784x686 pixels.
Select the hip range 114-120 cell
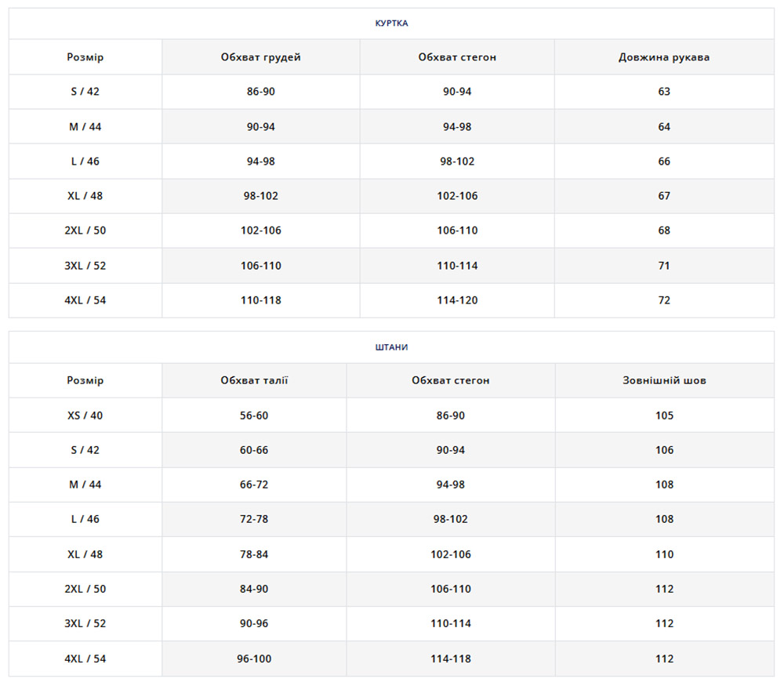click(x=457, y=300)
